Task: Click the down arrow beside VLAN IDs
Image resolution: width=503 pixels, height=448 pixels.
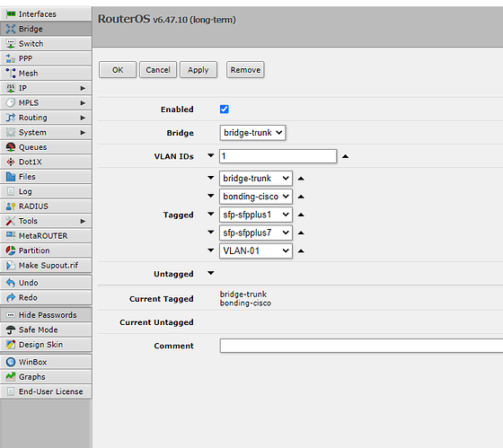Action: pyautogui.click(x=211, y=155)
